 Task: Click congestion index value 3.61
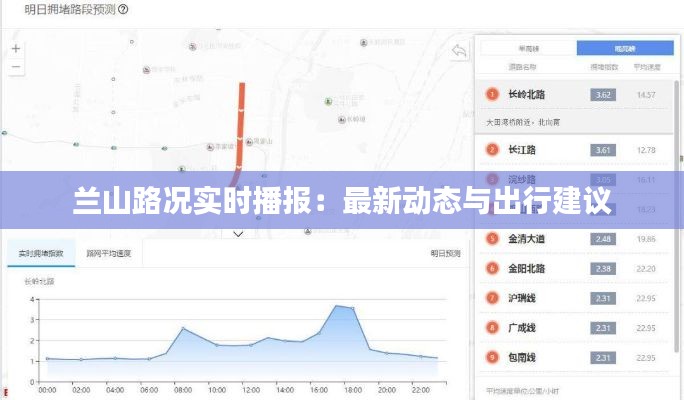[603, 150]
